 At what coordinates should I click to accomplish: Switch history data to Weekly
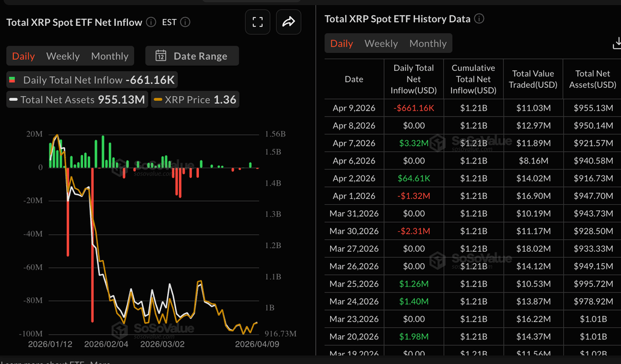(381, 43)
